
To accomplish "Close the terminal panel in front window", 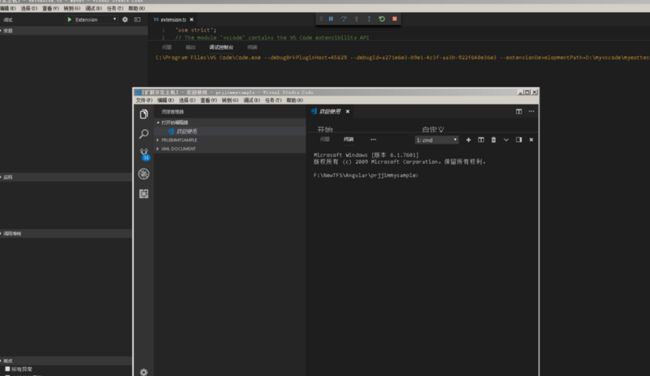I will [531, 140].
